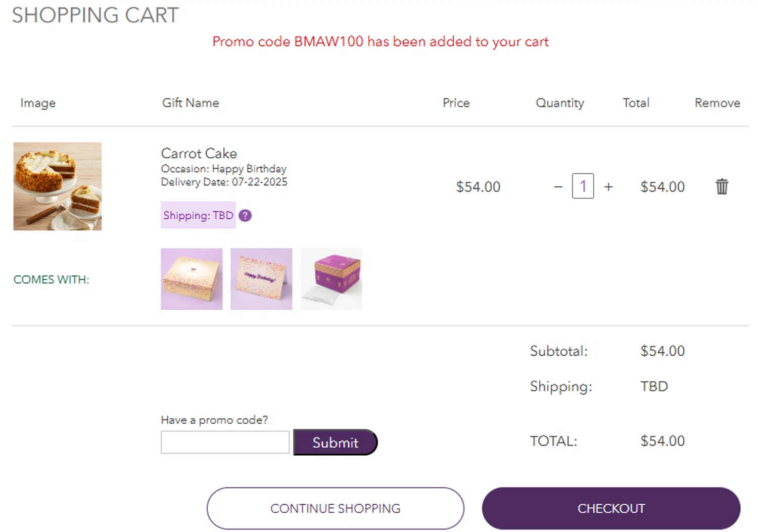
Task: Open the Carrot Cake product image
Action: click(x=58, y=186)
